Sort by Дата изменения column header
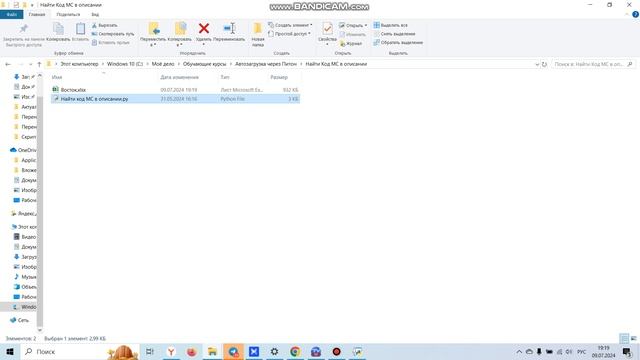This screenshot has height=360, width=640. click(x=180, y=77)
